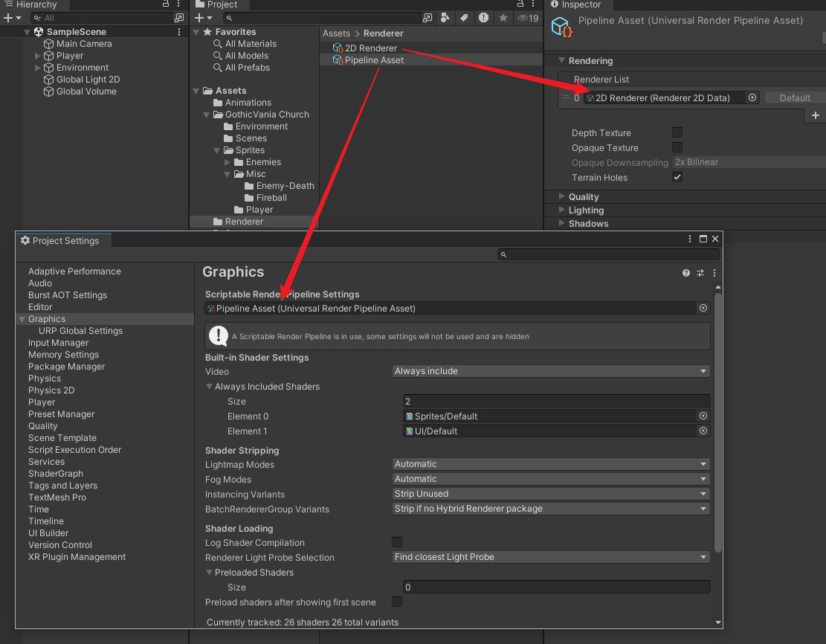Viewport: 826px width, 644px height.
Task: Click Default renderer button
Action: coord(795,98)
